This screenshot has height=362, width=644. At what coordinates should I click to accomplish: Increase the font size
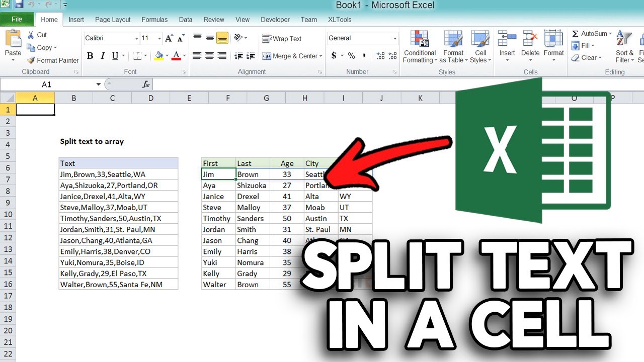[169, 38]
